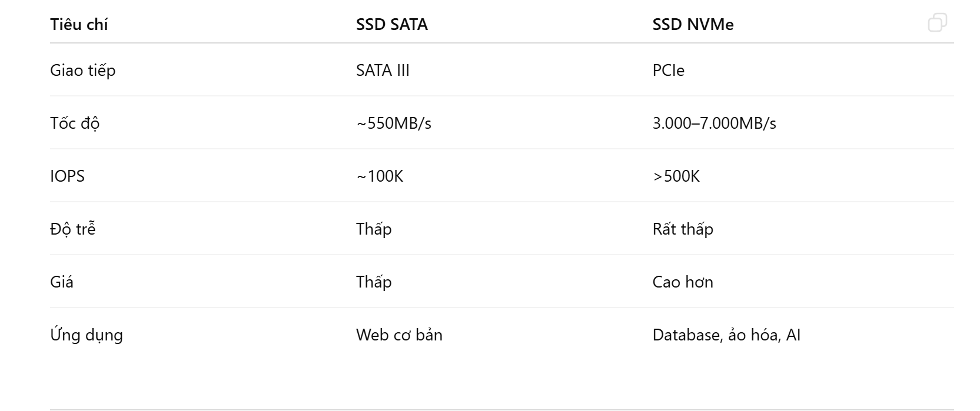Click the "~550MB/s" speed cell

(x=393, y=123)
